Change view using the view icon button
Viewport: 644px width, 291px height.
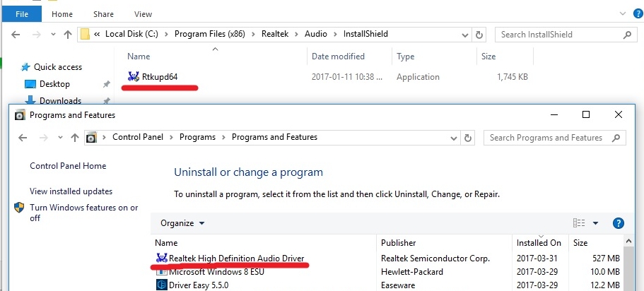[579, 223]
